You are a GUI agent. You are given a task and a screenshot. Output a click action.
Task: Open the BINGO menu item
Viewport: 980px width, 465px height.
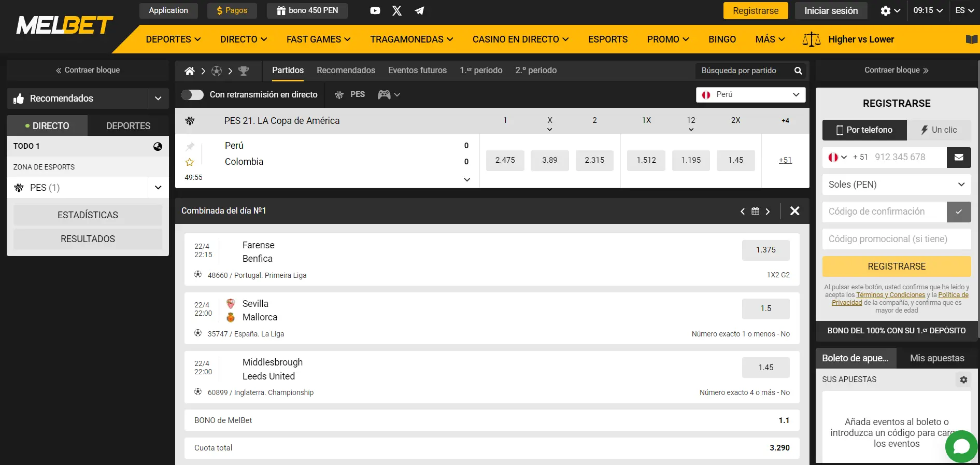[722, 39]
